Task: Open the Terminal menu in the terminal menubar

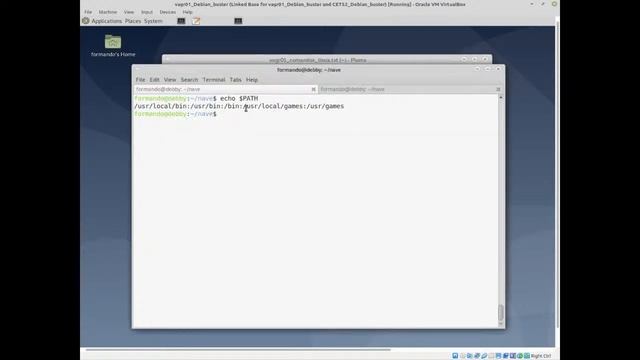Action: click(x=214, y=80)
